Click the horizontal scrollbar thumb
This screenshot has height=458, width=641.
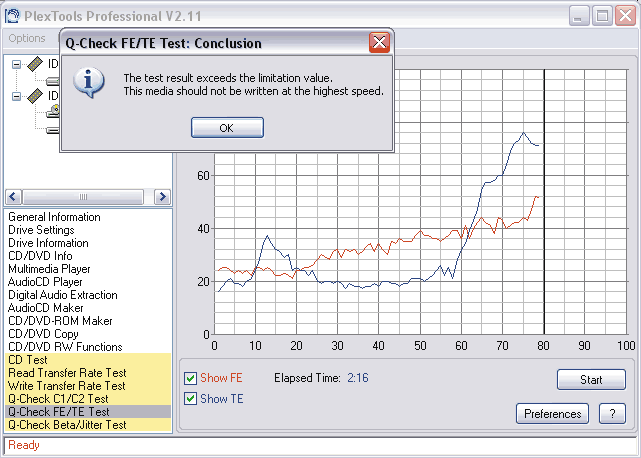click(83, 197)
